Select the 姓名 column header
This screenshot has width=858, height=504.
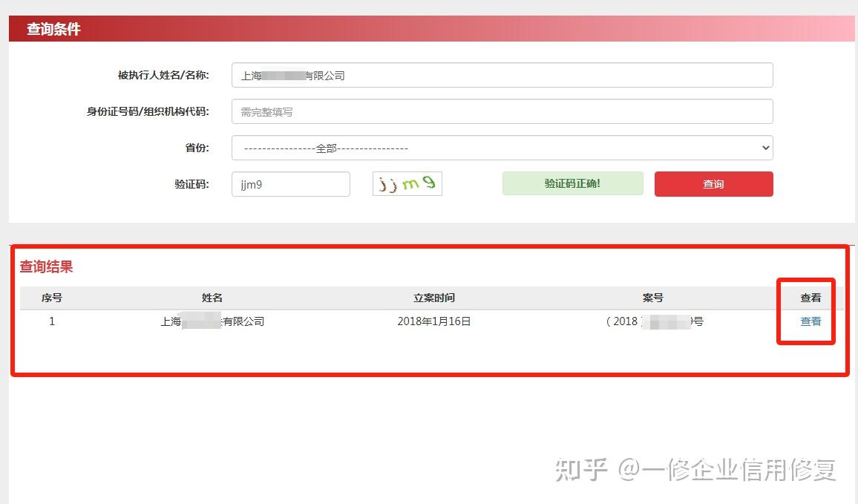click(x=212, y=298)
